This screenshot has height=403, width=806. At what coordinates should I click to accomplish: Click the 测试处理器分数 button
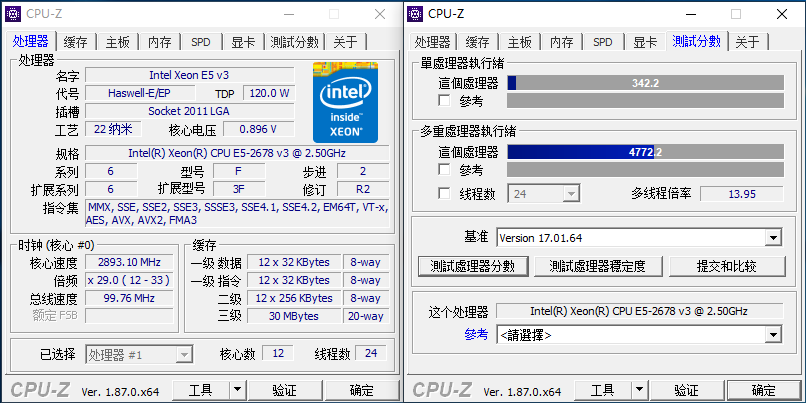click(472, 266)
